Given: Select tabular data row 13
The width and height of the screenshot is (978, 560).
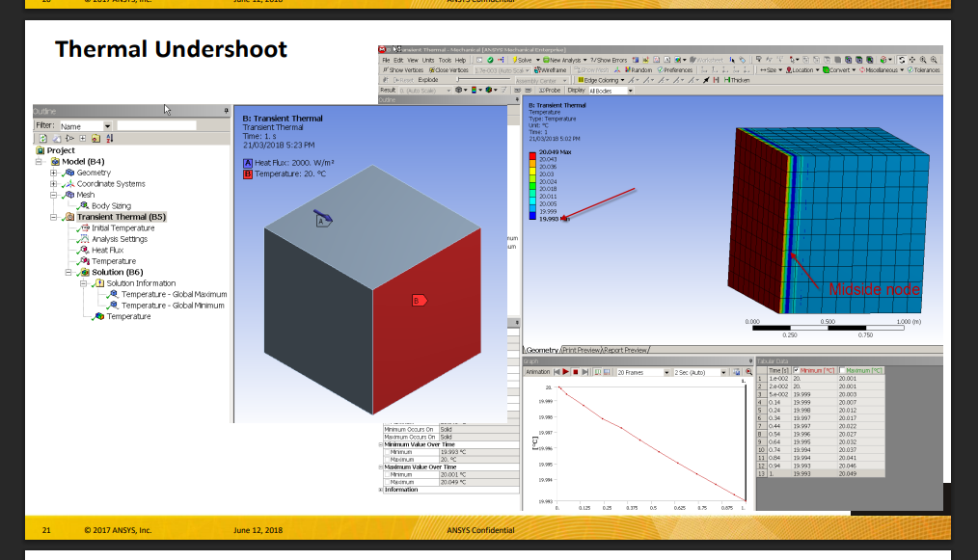Looking at the screenshot, I should [x=821, y=474].
